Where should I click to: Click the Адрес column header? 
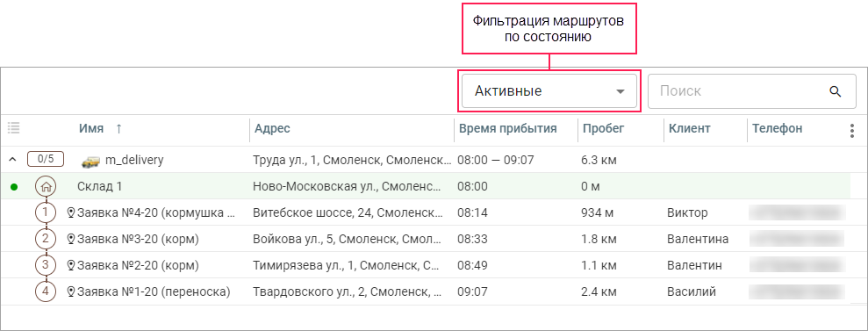point(272,128)
